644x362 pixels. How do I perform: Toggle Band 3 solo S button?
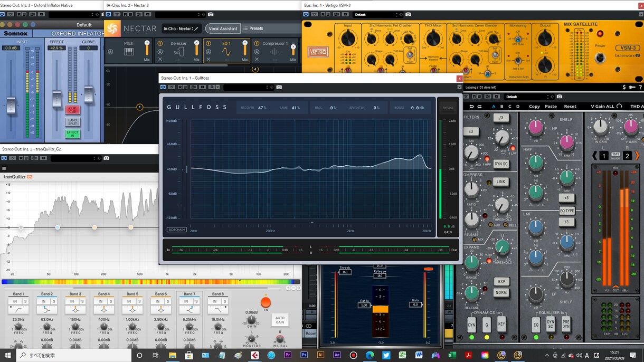click(x=82, y=301)
